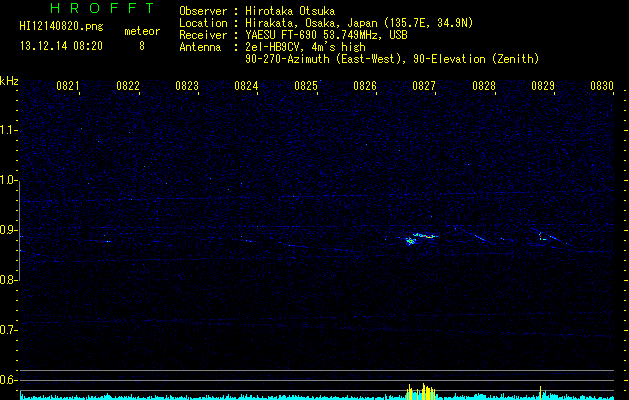This screenshot has width=629, height=400.
Task: Click the 0.7 frequency axis label
Action: 8,330
